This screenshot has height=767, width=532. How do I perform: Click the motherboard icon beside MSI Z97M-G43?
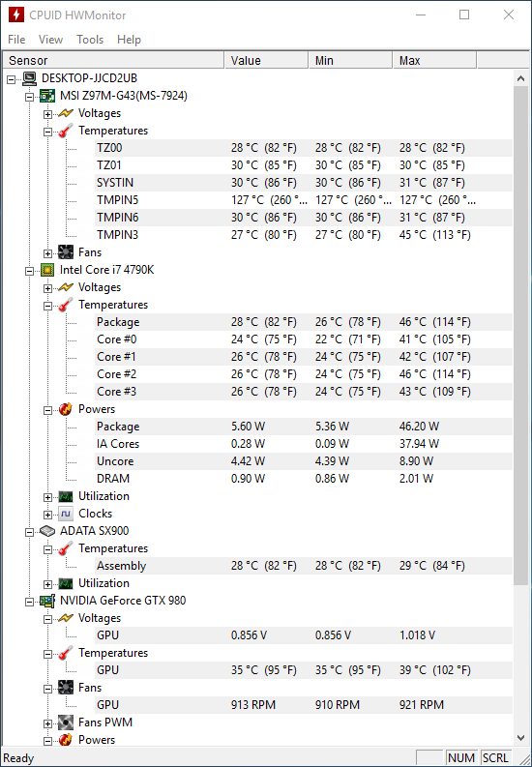(x=47, y=96)
